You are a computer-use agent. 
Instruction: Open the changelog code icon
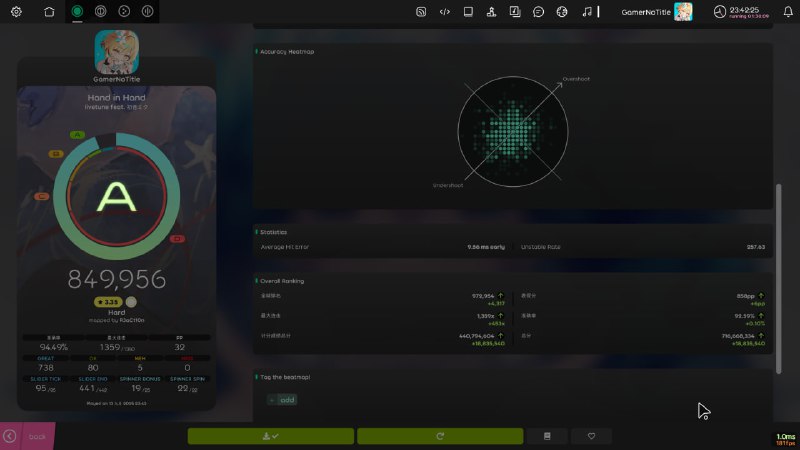[445, 12]
